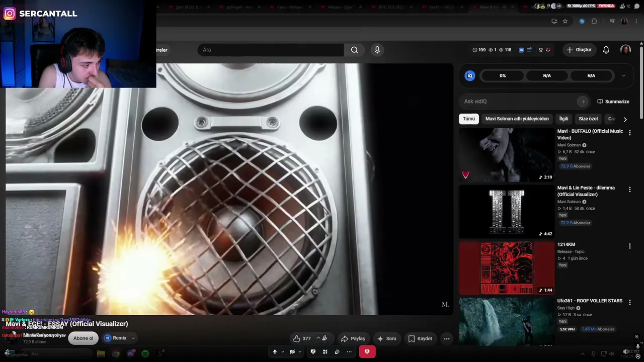Like the video showing 377 likes

tap(303, 338)
